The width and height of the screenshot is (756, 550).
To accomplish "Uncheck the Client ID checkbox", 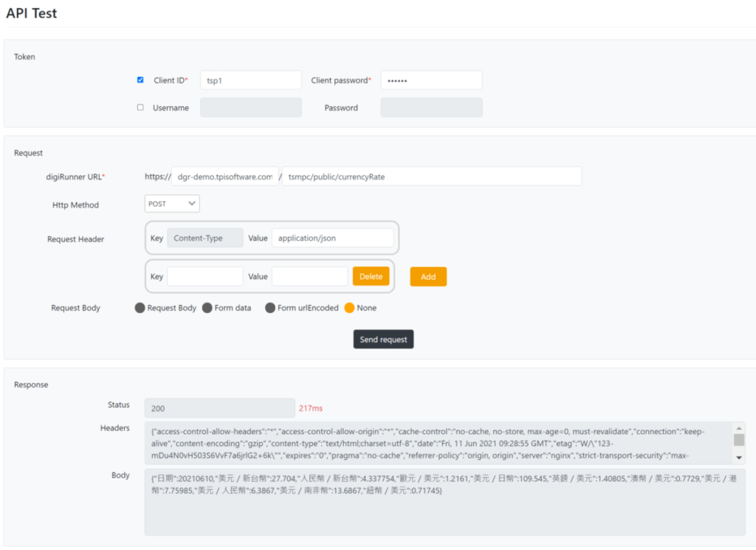I will 140,80.
